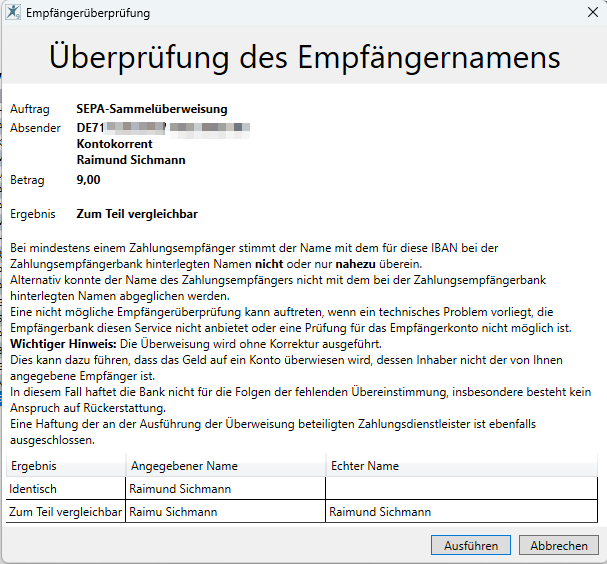Image resolution: width=607 pixels, height=564 pixels.
Task: Click Echter Name cell showing Raimund Sichmann
Action: (380, 512)
